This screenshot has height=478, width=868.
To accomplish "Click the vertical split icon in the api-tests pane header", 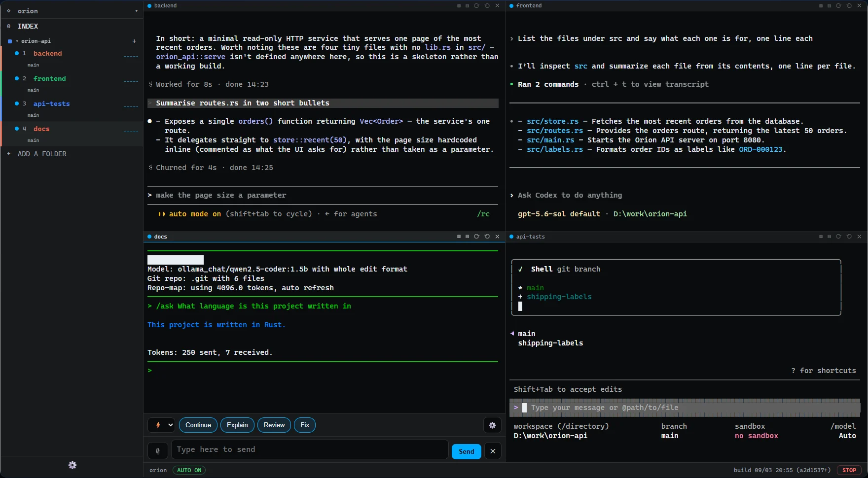I will tap(821, 237).
